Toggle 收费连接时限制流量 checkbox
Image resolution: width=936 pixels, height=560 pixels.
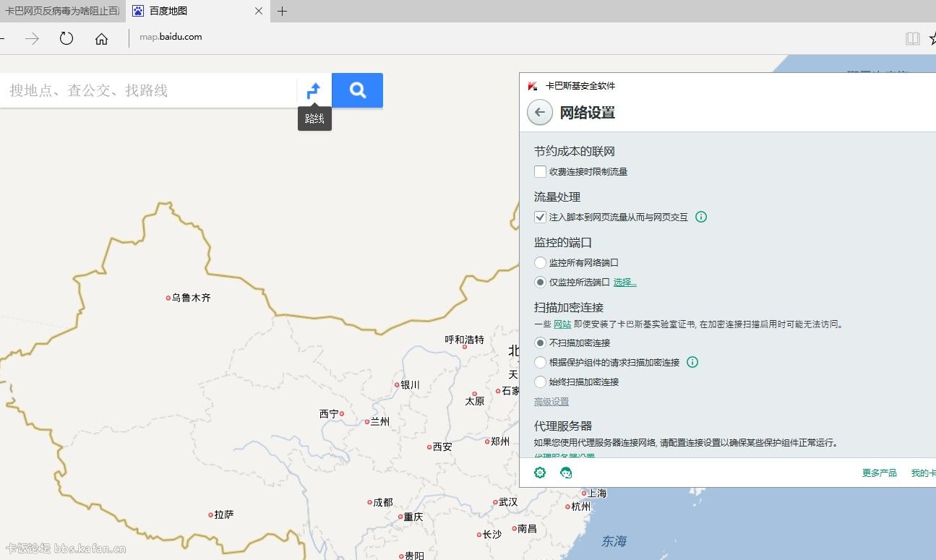click(x=540, y=172)
